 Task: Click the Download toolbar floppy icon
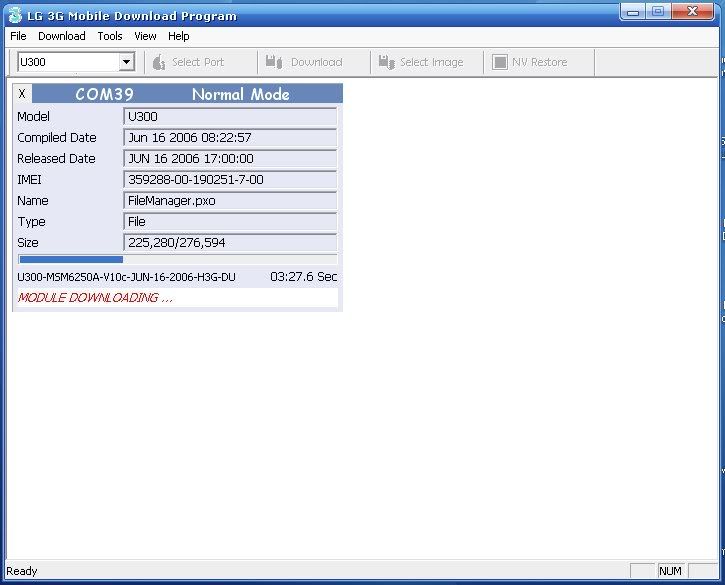coord(274,62)
